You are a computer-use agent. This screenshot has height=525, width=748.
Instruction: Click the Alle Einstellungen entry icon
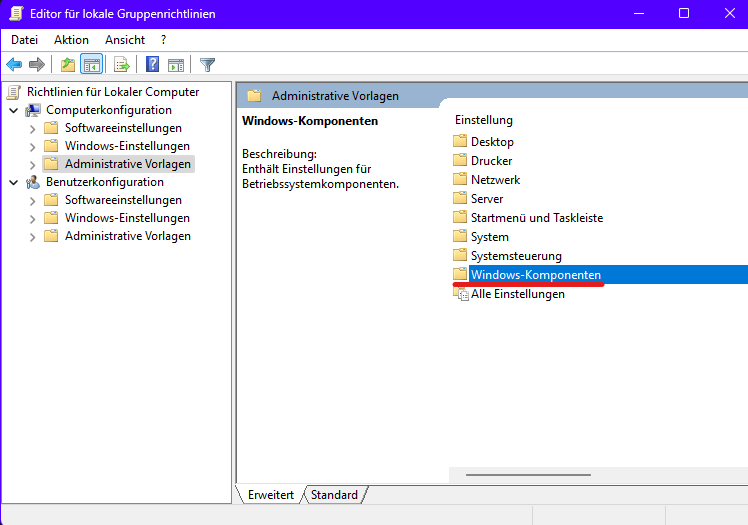(460, 294)
